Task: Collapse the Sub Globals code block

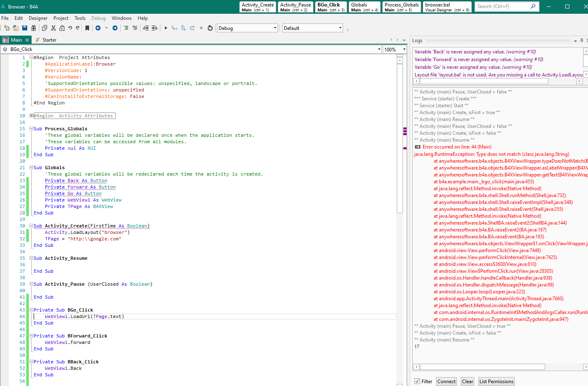Action: [31, 168]
